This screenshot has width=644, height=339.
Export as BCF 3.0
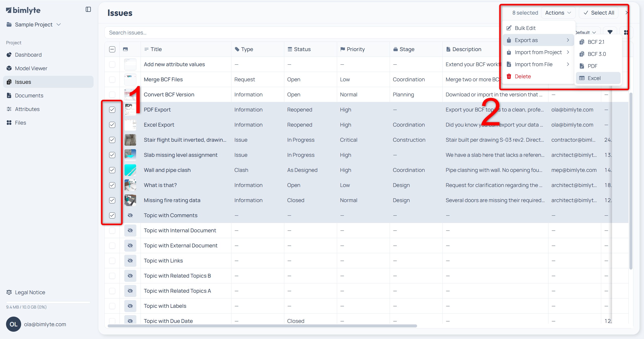pyautogui.click(x=598, y=54)
